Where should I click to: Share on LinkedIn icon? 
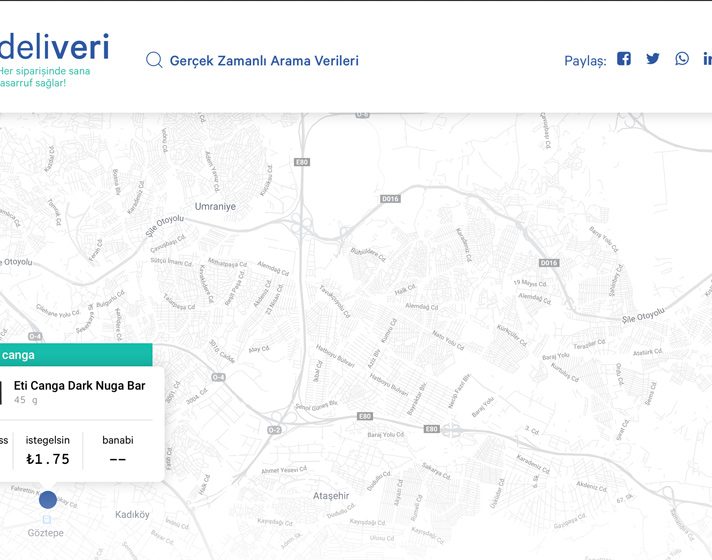(x=707, y=59)
